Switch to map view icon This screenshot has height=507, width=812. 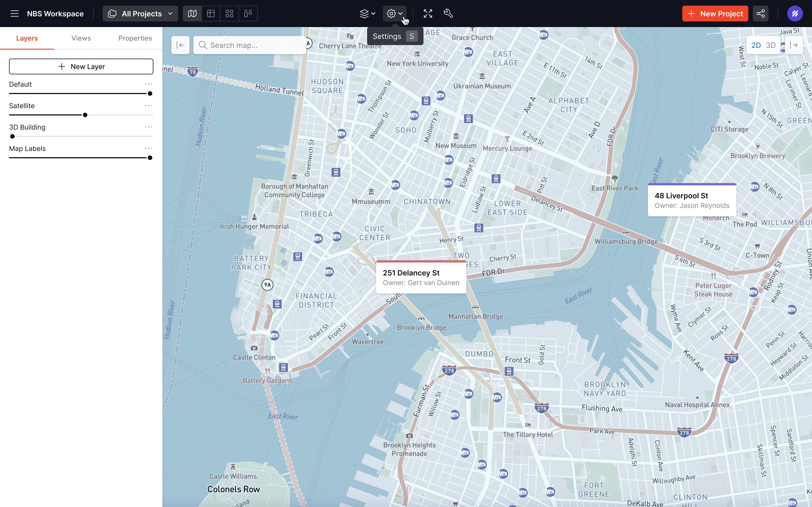click(192, 14)
